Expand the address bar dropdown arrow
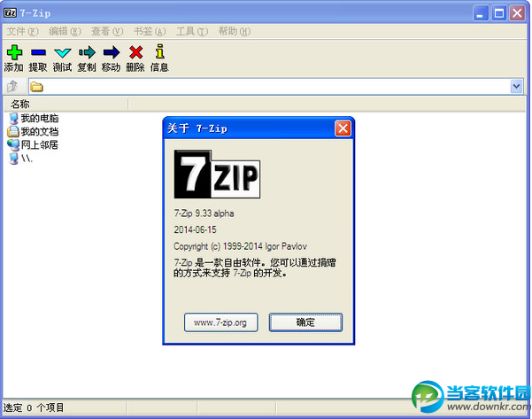The height and width of the screenshot is (419, 532). (x=516, y=86)
